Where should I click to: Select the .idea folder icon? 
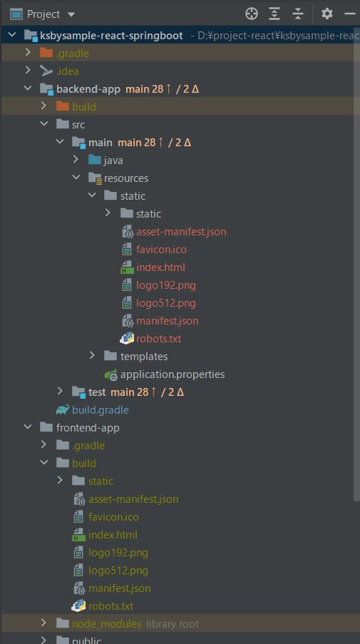[x=46, y=71]
